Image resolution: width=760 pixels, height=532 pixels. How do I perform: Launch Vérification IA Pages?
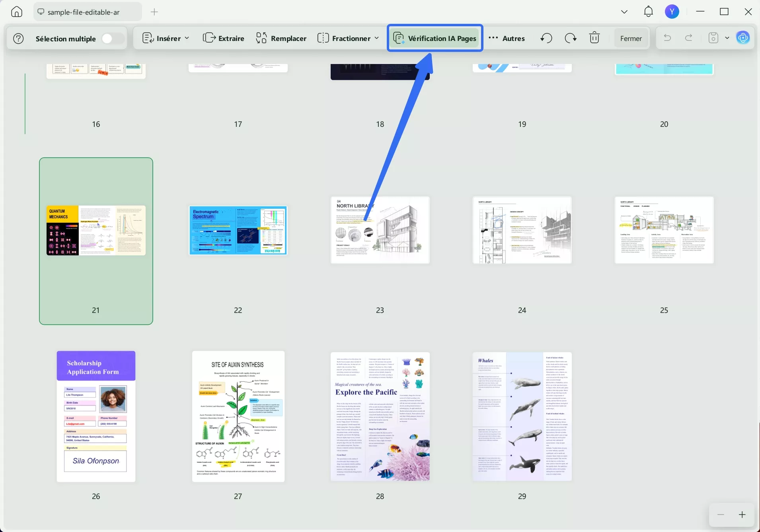click(x=435, y=38)
